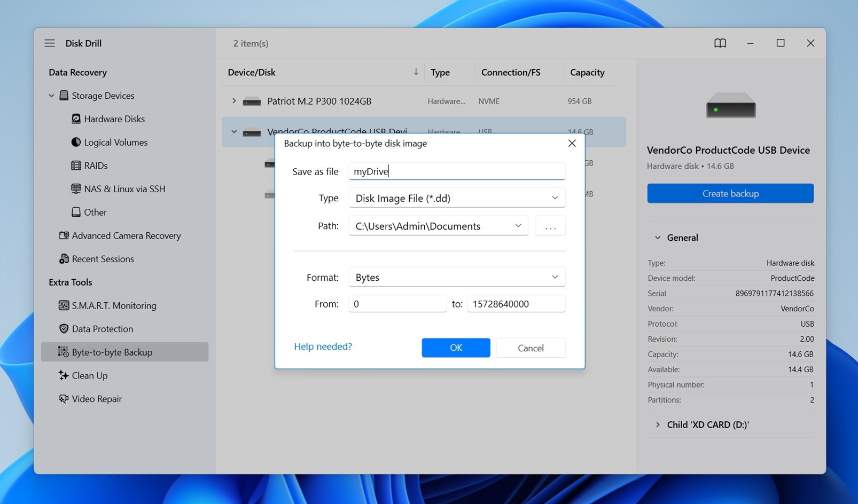Click the Hardware Disks icon

pos(76,119)
